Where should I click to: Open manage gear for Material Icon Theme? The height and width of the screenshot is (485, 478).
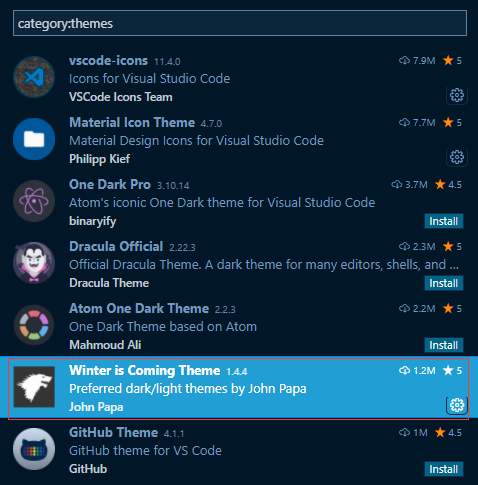457,157
